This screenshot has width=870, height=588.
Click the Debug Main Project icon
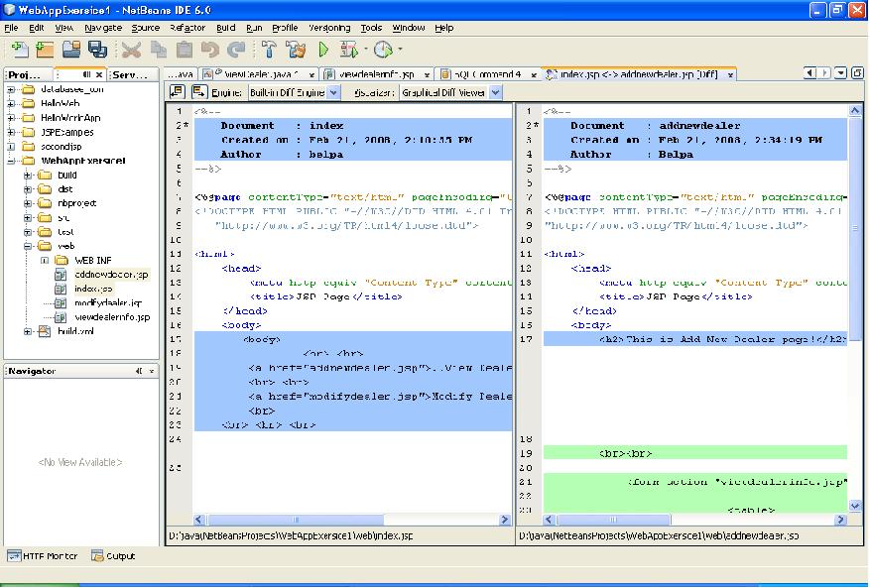(349, 50)
